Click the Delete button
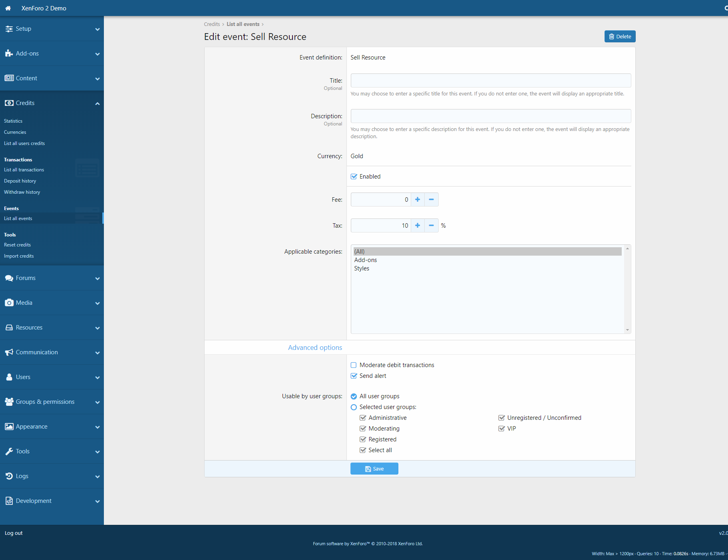The image size is (728, 560). pyautogui.click(x=620, y=36)
